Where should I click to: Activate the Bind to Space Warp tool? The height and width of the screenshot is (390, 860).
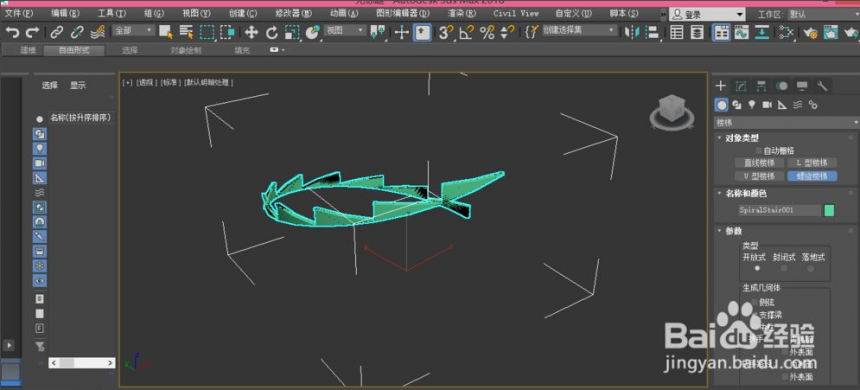pos(98,32)
